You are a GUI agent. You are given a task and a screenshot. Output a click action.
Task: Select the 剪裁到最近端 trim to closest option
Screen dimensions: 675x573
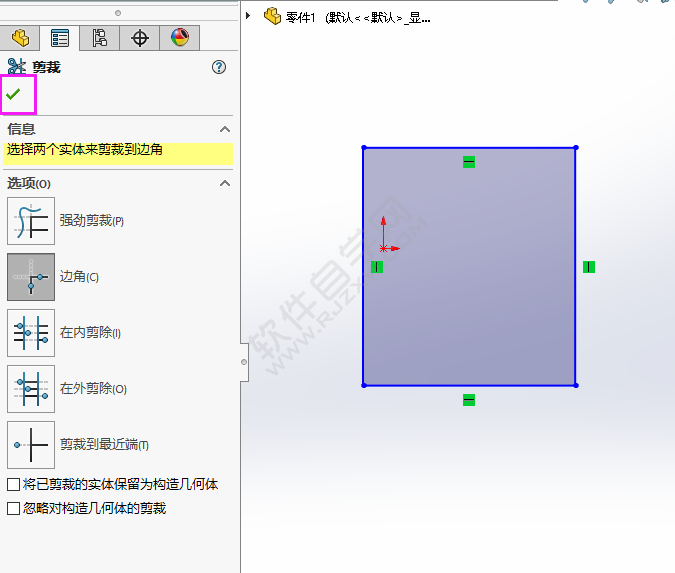click(31, 445)
